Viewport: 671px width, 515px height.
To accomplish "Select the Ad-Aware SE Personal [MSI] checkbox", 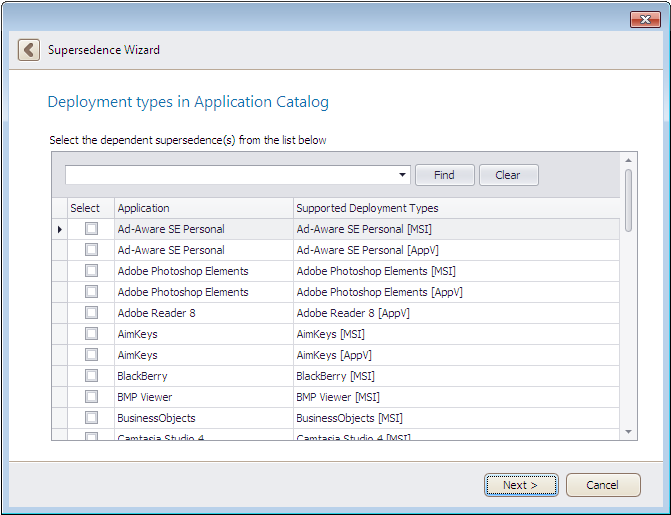I will click(91, 229).
